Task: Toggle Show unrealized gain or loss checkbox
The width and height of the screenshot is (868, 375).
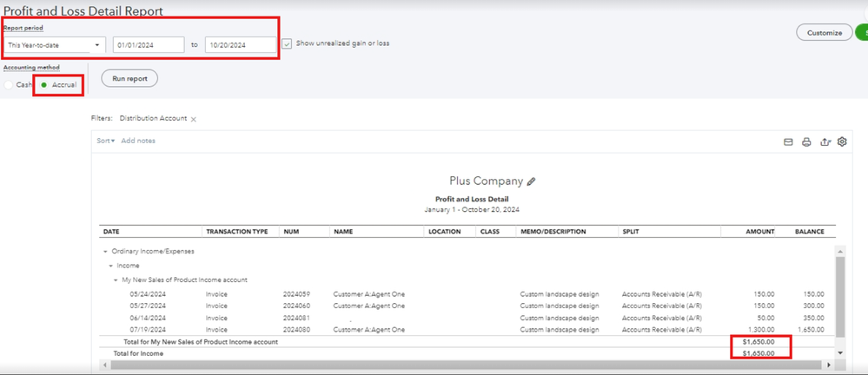Action: click(x=287, y=43)
